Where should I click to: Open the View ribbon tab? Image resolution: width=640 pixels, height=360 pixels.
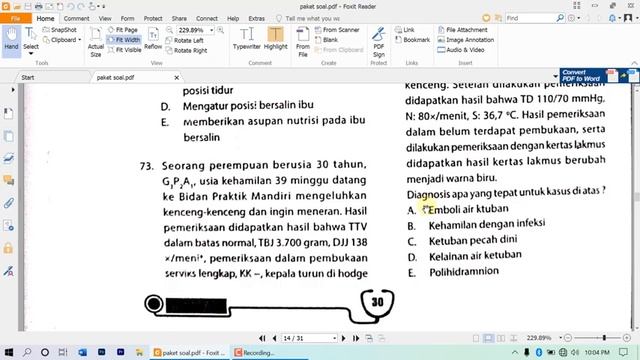(105, 18)
